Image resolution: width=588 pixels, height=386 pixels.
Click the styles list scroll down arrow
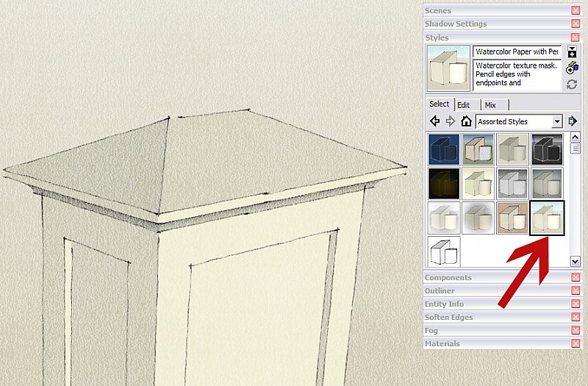pos(576,261)
